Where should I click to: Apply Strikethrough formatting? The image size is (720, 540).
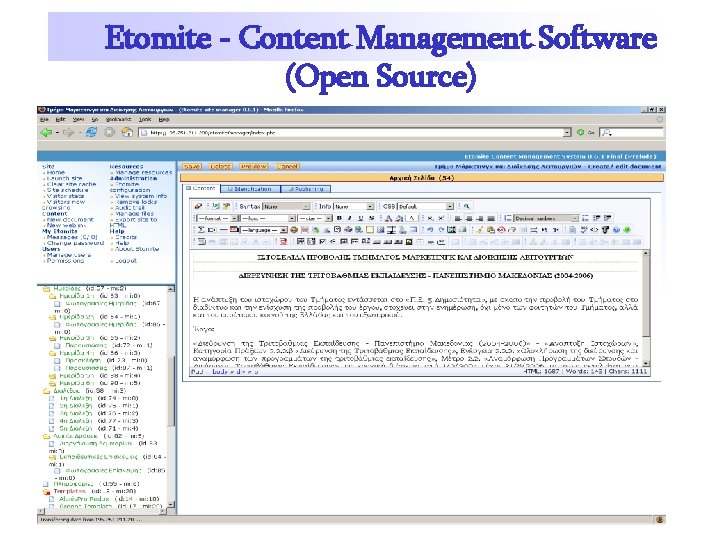(x=371, y=218)
